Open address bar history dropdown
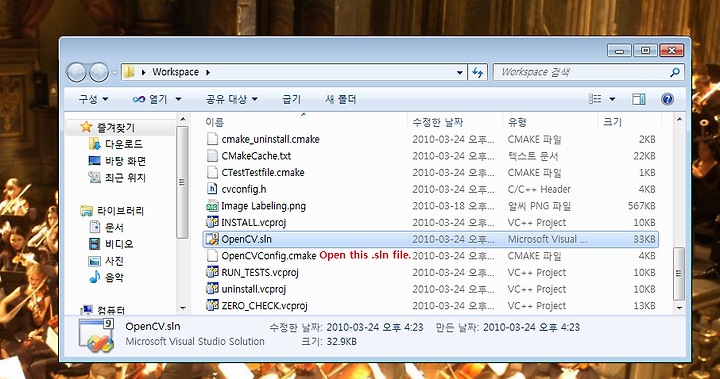 [459, 72]
